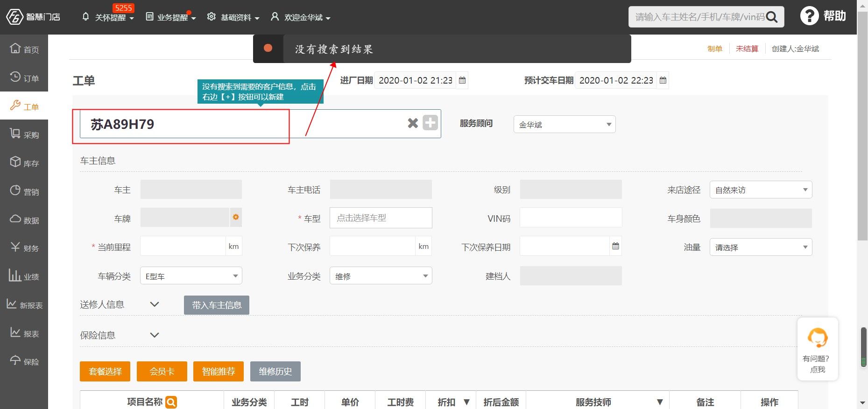This screenshot has width=868, height=409.
Task: Open 有问题?点我 support widget
Action: pos(818,349)
